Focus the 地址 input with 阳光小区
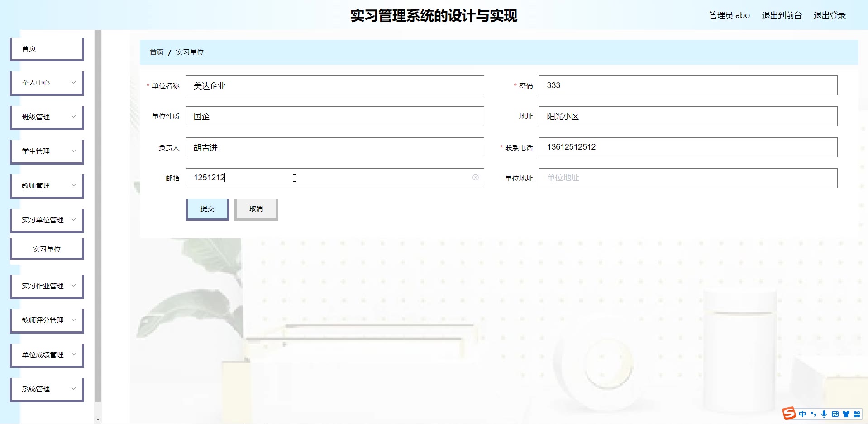 688,116
